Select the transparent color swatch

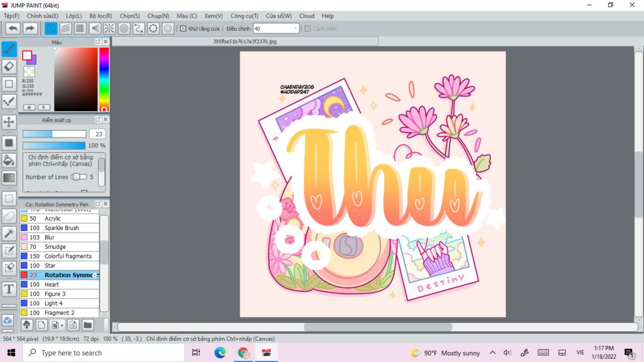click(29, 72)
